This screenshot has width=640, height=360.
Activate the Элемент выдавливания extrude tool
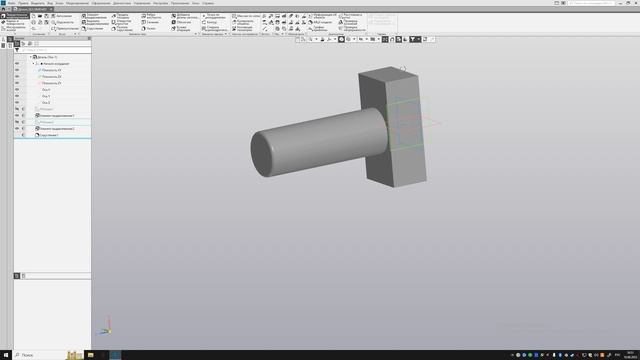point(94,16)
